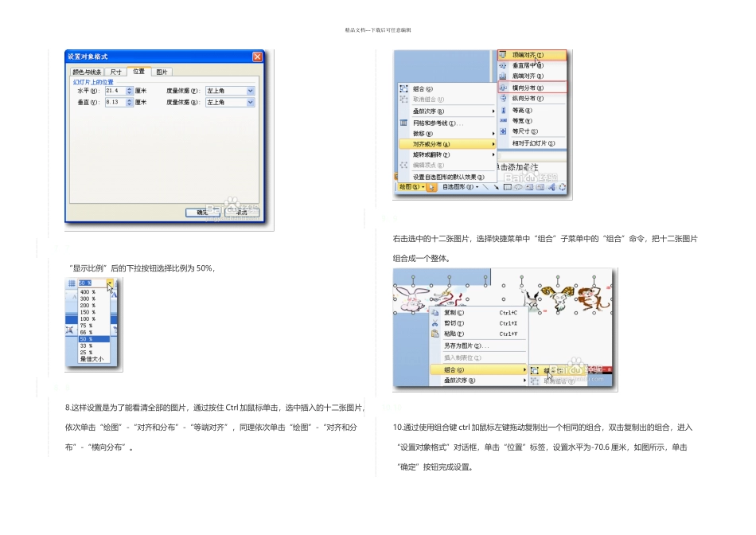This screenshot has width=756, height=535.
Task: Click the WordArt icon in drawing toolbar
Action: (x=551, y=187)
